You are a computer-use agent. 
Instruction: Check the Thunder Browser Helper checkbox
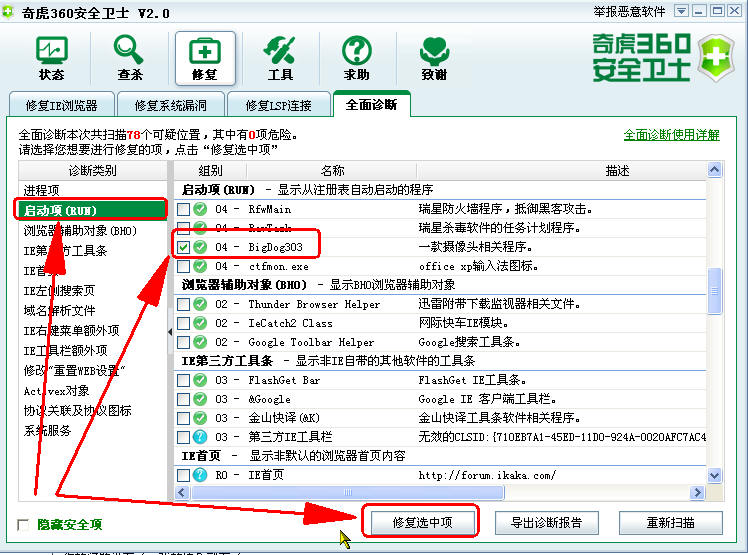pos(183,304)
